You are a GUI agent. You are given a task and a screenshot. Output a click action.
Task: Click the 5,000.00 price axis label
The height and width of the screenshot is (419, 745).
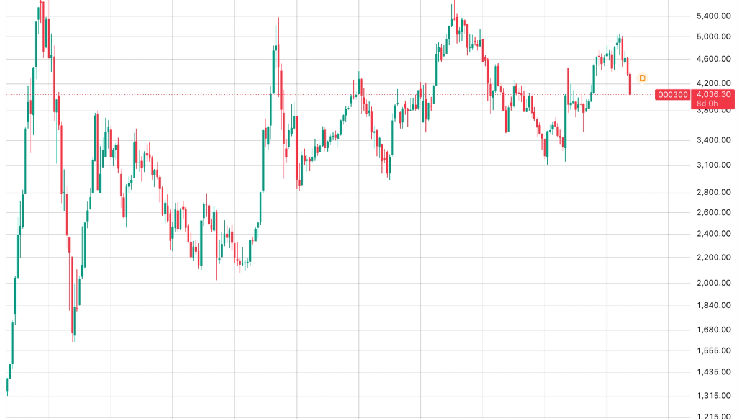point(713,37)
